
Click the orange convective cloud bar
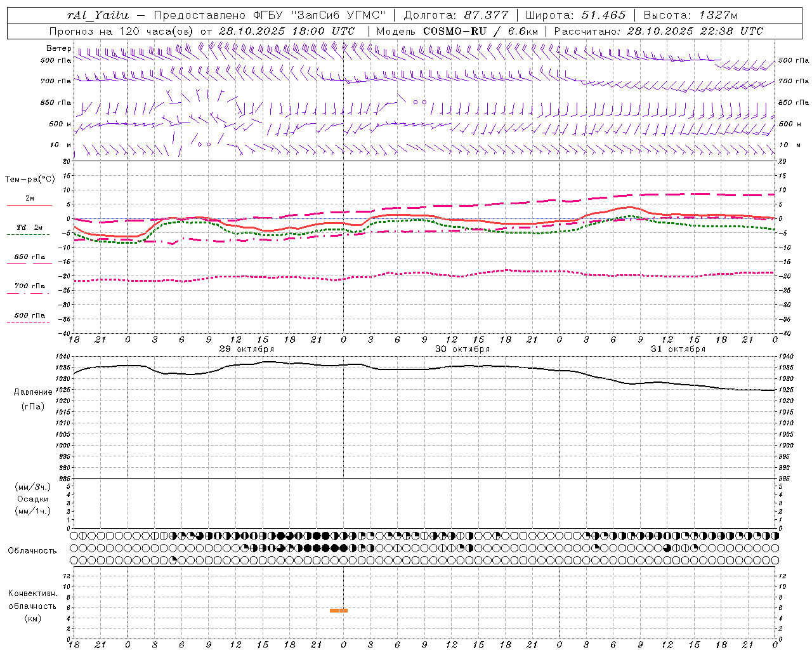(339, 611)
